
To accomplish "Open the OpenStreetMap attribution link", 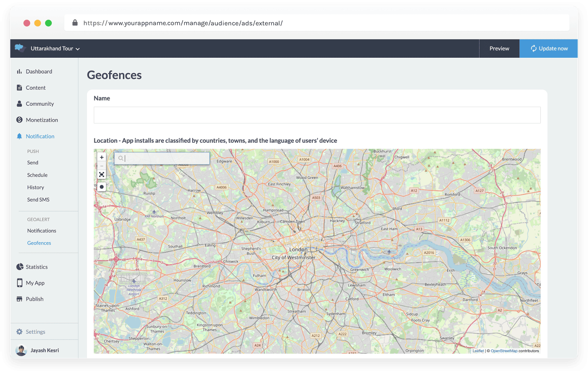I will (504, 351).
